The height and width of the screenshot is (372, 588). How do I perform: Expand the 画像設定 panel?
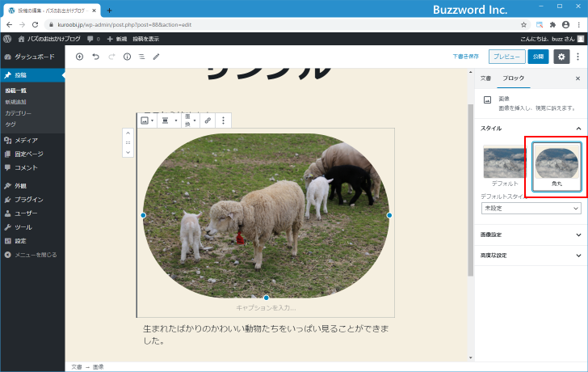tap(530, 235)
